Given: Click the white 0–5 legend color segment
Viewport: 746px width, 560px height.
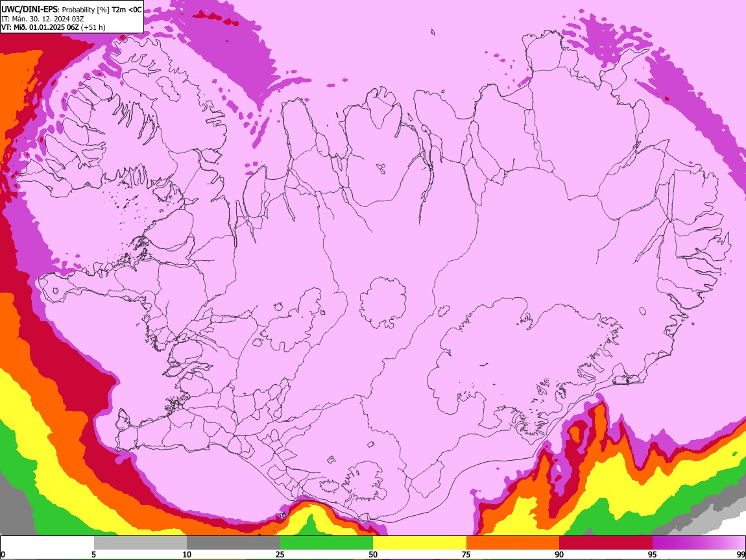Looking at the screenshot, I should pyautogui.click(x=47, y=543).
